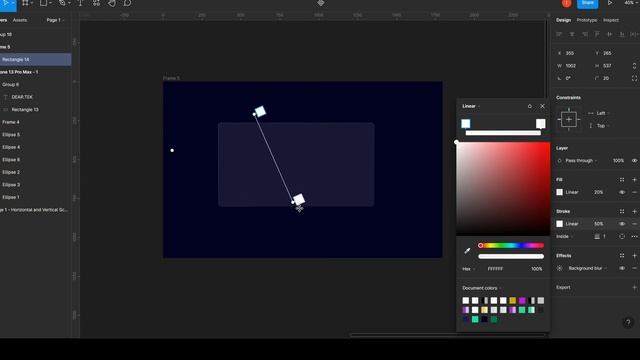
Task: Select the Frame tool
Action: pyautogui.click(x=25, y=3)
